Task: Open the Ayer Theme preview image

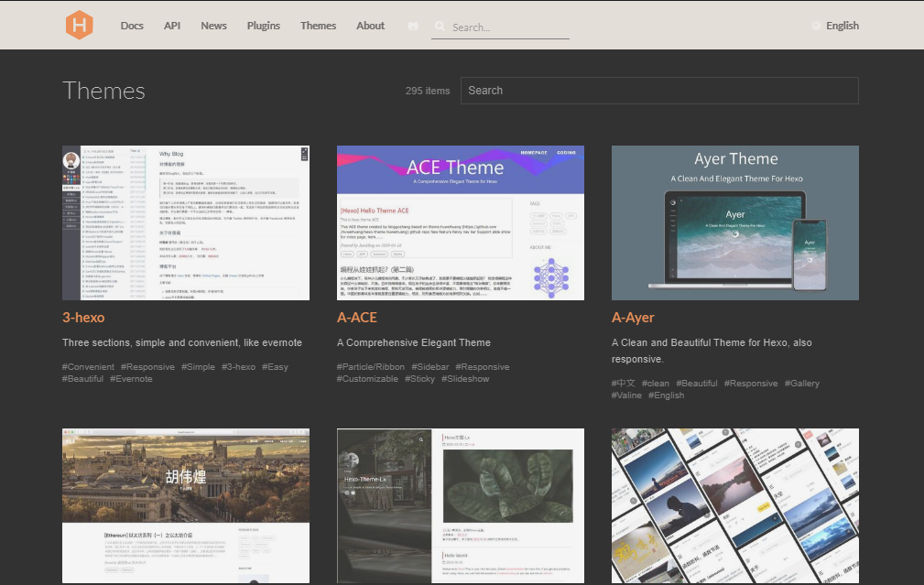Action: coord(734,222)
